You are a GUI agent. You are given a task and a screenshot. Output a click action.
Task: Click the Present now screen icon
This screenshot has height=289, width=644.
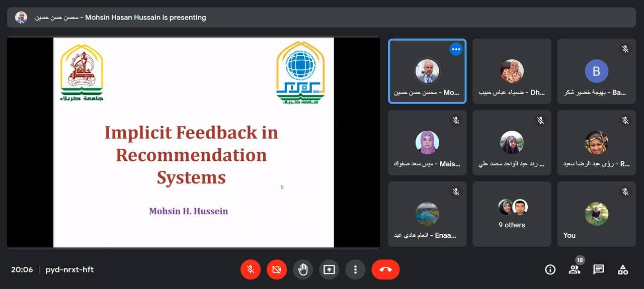pyautogui.click(x=329, y=270)
